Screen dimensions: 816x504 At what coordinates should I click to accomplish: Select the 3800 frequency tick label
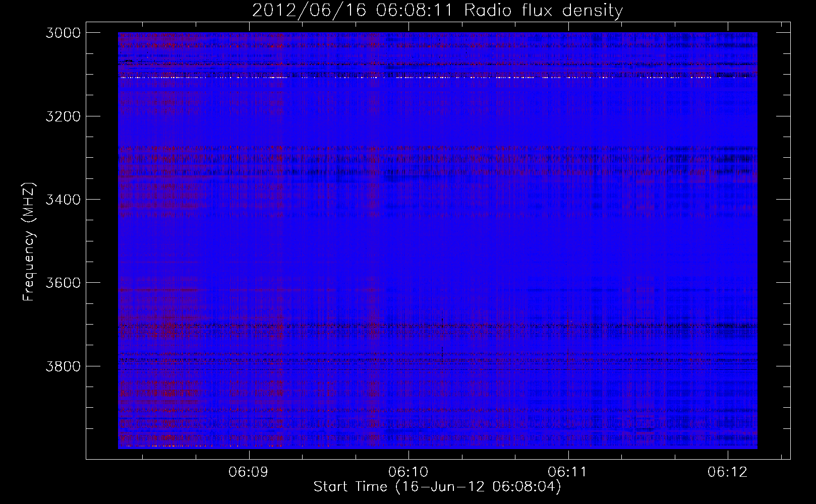(63, 366)
